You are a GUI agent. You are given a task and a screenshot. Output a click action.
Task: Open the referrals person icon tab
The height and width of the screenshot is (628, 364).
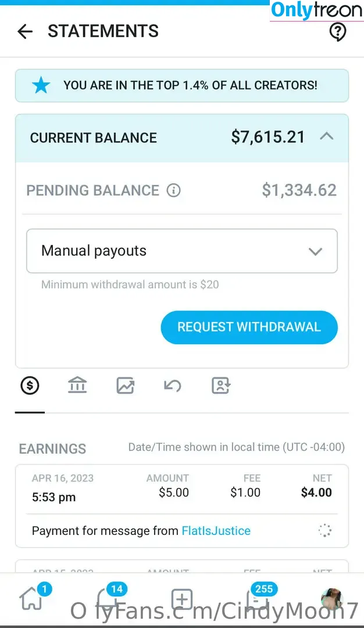(x=220, y=386)
